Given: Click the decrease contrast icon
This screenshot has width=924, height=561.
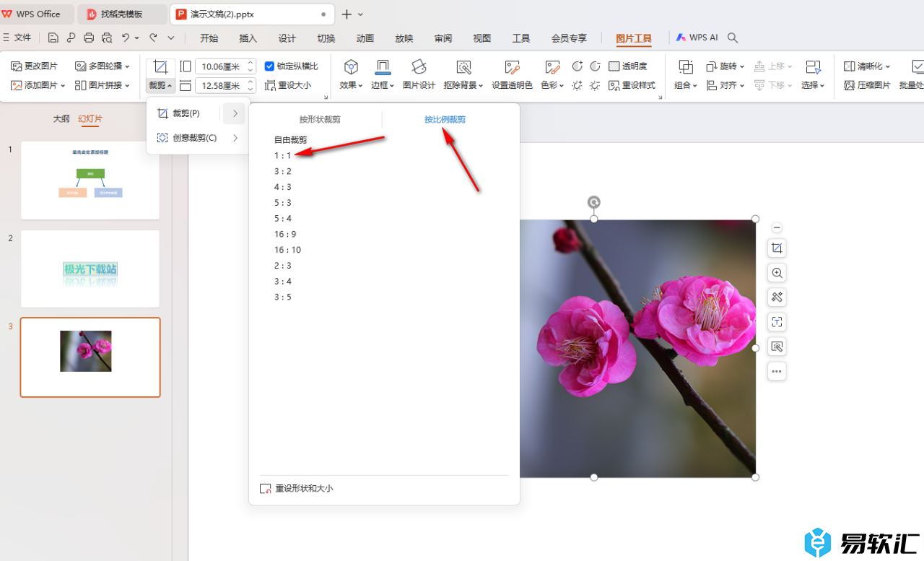Looking at the screenshot, I should click(595, 66).
